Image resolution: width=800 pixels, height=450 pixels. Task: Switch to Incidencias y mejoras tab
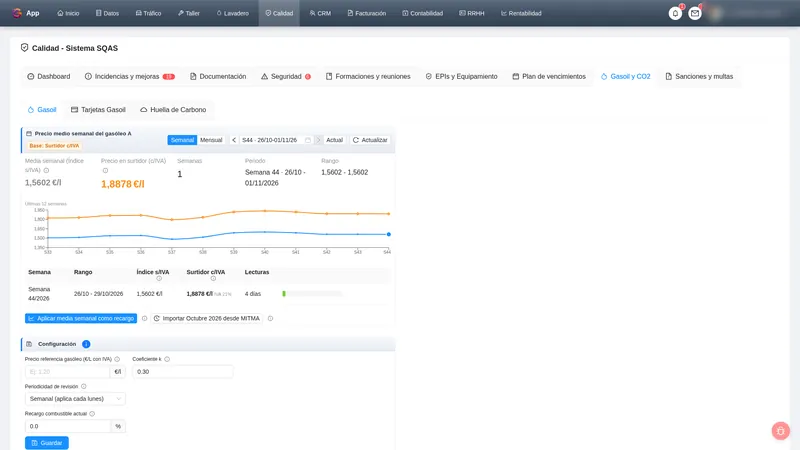click(x=130, y=77)
